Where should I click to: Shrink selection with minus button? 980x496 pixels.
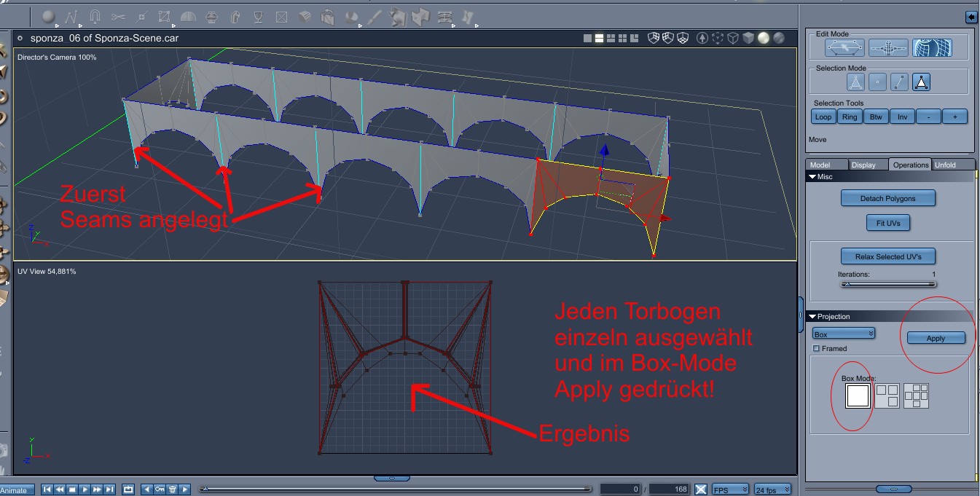[928, 117]
